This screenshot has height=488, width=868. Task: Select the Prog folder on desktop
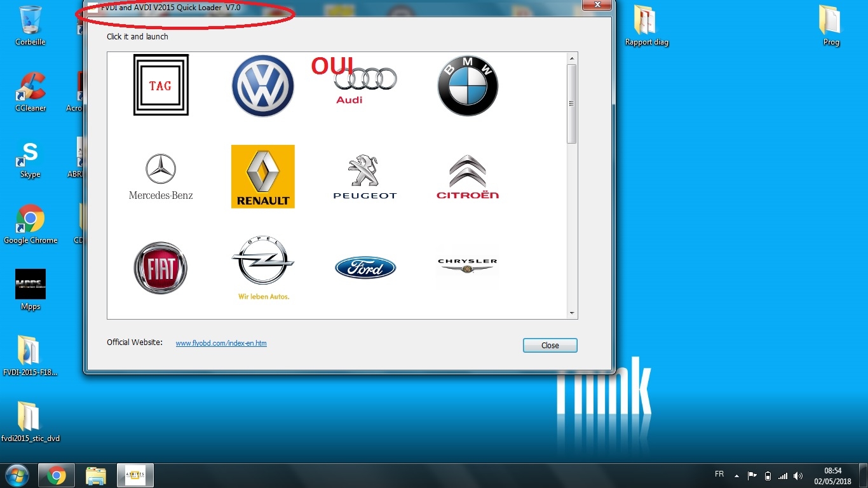click(831, 25)
